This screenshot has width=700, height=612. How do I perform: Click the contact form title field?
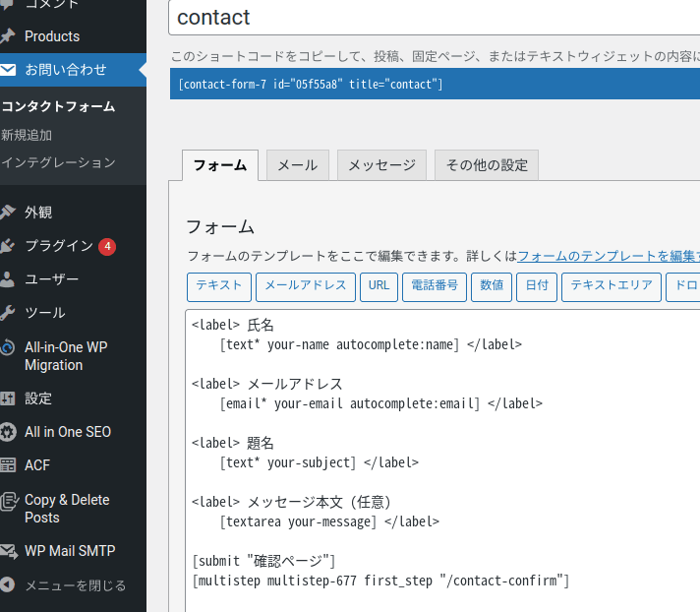[x=434, y=18]
